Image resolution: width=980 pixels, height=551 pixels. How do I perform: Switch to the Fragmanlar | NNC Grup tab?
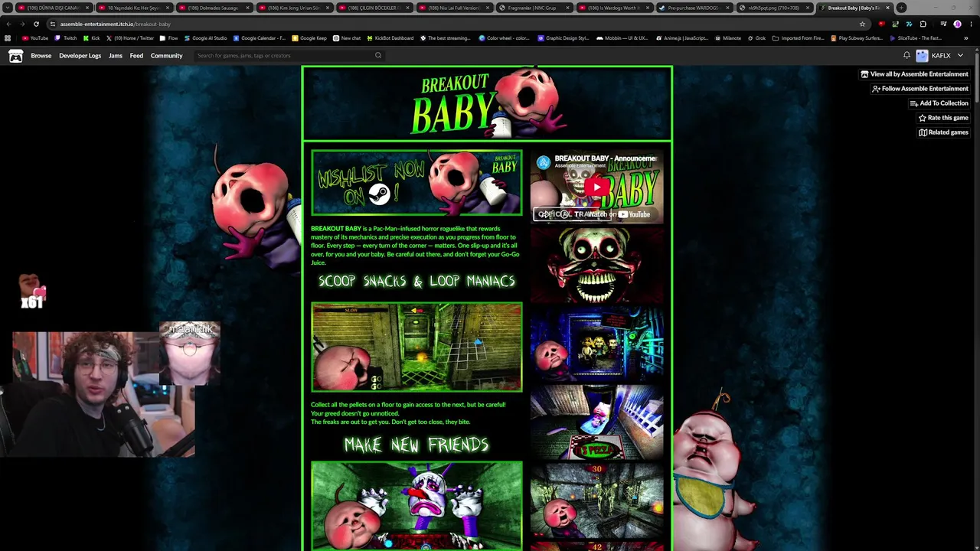pos(534,8)
